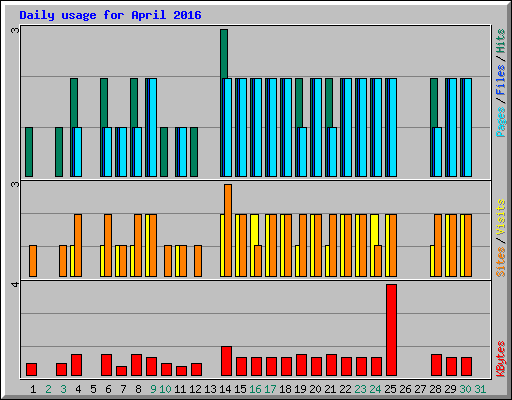Select the yellow "Visits" legend label

pyautogui.click(x=500, y=218)
